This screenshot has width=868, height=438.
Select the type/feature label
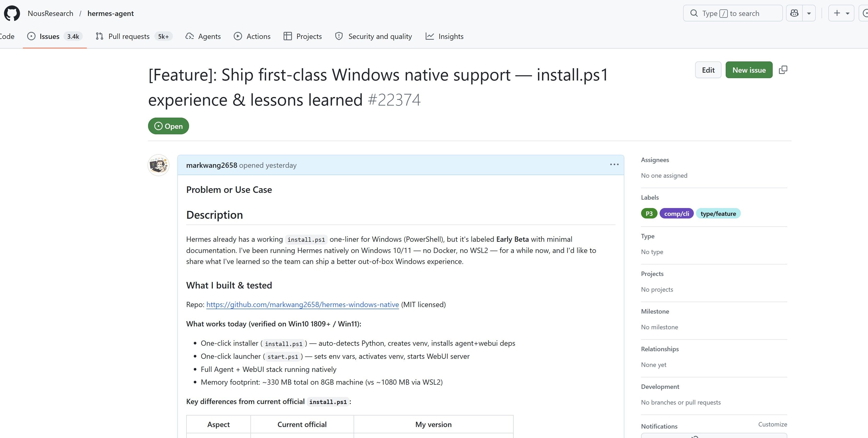(718, 214)
